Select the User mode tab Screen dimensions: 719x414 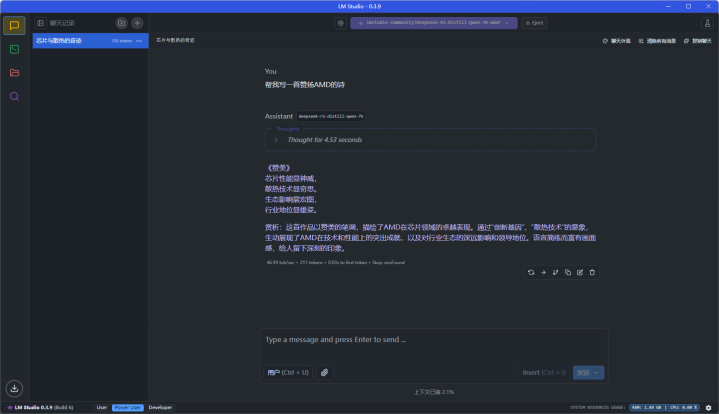[x=102, y=407]
